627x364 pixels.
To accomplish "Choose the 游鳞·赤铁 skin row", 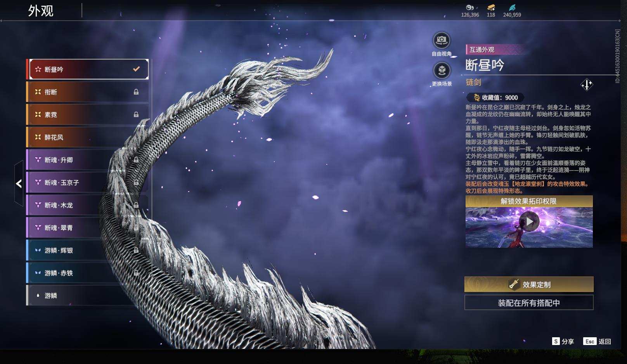I will point(88,273).
